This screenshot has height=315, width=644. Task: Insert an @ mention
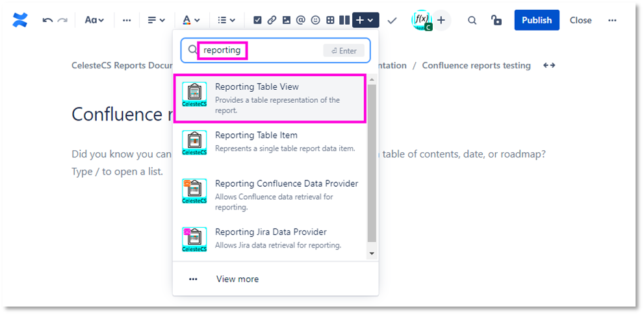tap(301, 20)
